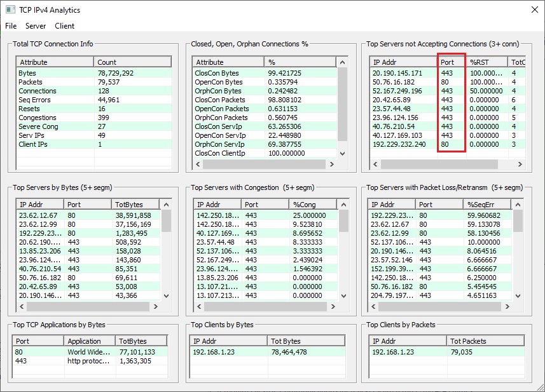This screenshot has width=545, height=392.
Task: Click the %Cong column header
Action: [x=313, y=205]
